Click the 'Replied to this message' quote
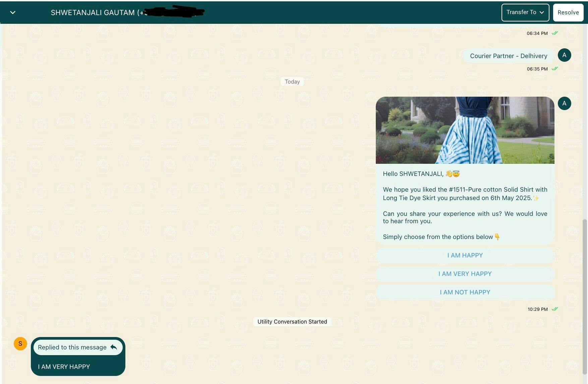Image resolution: width=588 pixels, height=384 pixels. tap(72, 347)
